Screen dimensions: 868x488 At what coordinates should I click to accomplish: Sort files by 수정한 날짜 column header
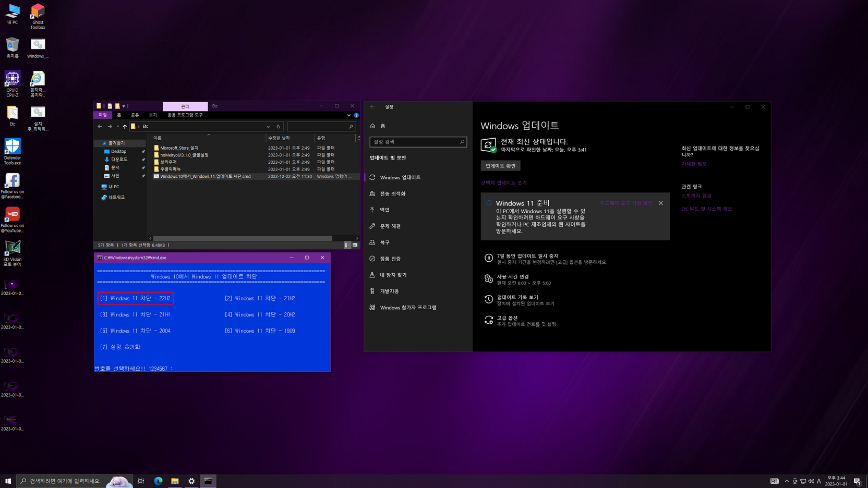(x=290, y=138)
